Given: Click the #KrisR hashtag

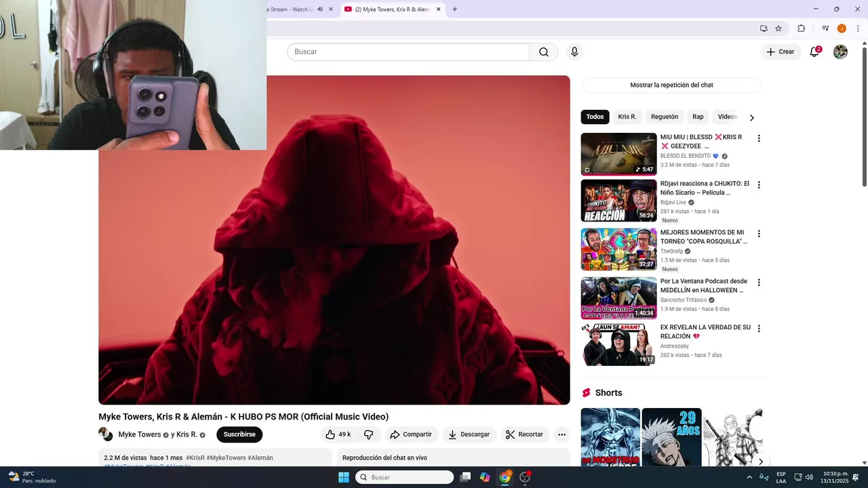Looking at the screenshot, I should (195, 458).
